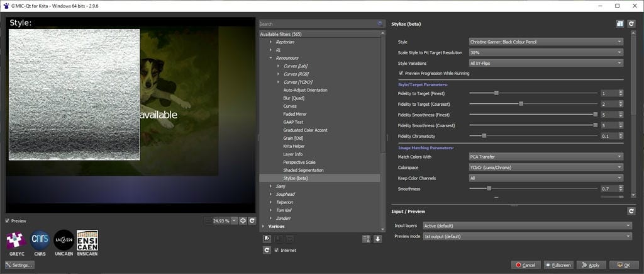Click the download arrow icon under filter list
This screenshot has height=274, width=644.
[378, 239]
